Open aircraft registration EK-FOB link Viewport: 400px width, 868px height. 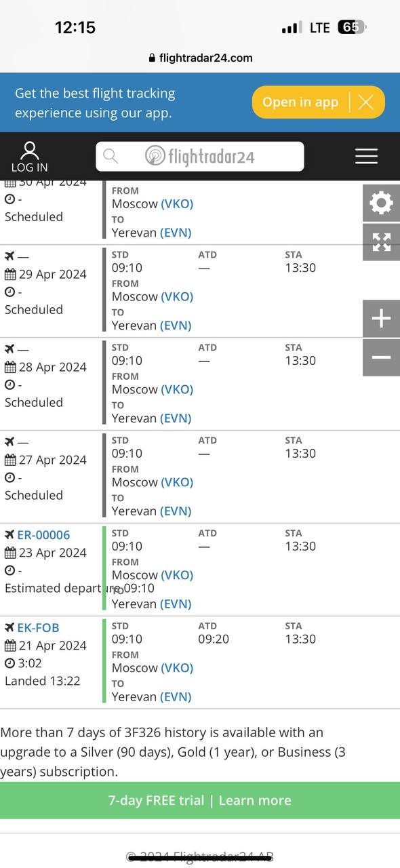[39, 628]
